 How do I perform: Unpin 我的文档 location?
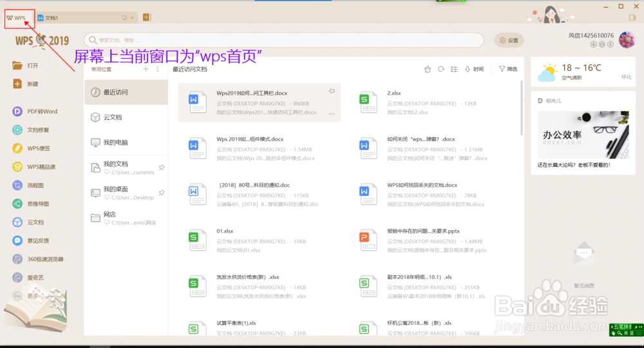(x=162, y=168)
